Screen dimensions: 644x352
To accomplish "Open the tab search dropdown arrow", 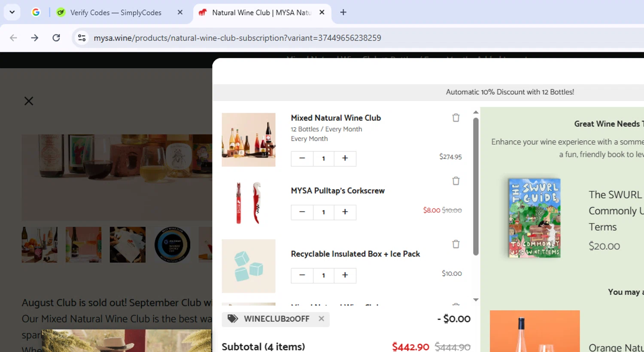I will pyautogui.click(x=12, y=12).
